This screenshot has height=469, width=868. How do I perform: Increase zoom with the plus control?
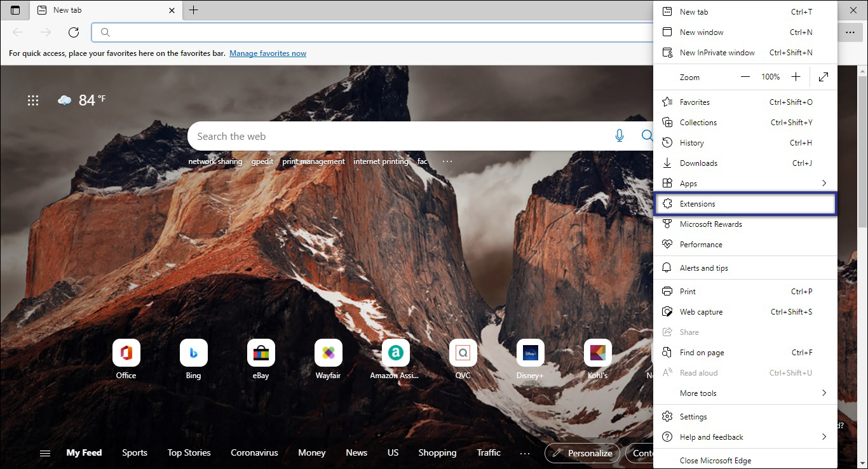796,76
